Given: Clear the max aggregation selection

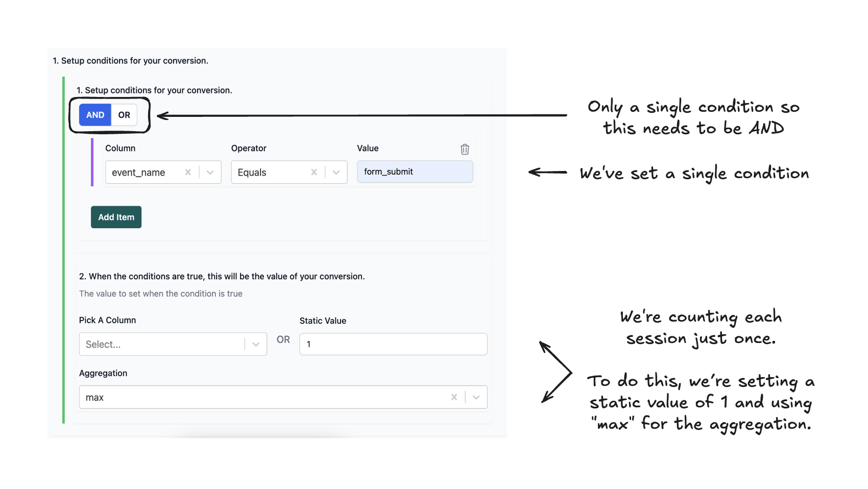Looking at the screenshot, I should (x=454, y=397).
